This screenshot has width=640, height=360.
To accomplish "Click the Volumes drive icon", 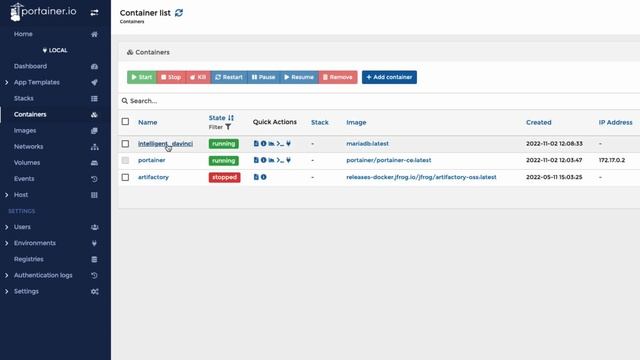I will tap(94, 163).
